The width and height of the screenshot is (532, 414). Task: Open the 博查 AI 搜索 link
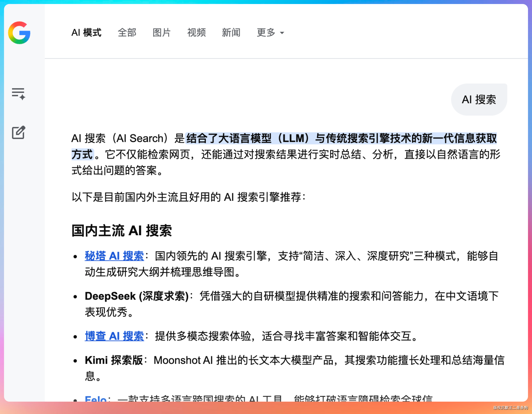tap(114, 336)
